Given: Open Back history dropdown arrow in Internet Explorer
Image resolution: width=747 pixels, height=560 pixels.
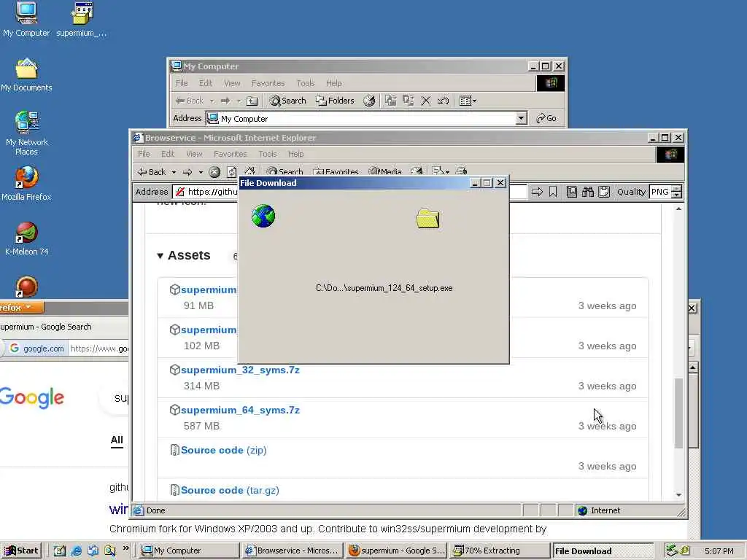Looking at the screenshot, I should (174, 172).
